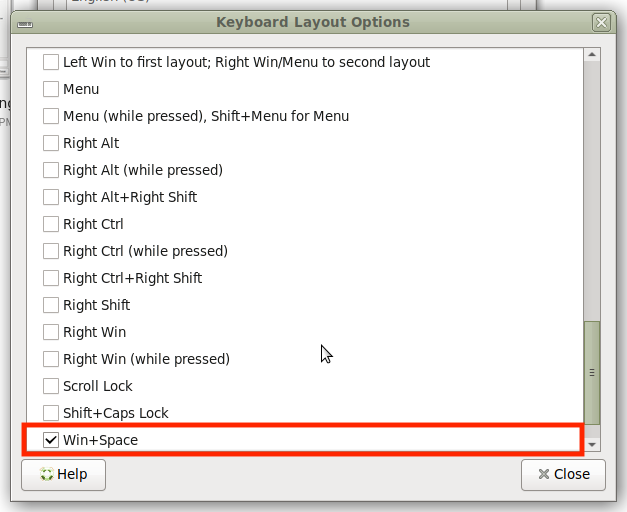Check the Right Win checkbox
This screenshot has width=627, height=512.
(x=51, y=332)
